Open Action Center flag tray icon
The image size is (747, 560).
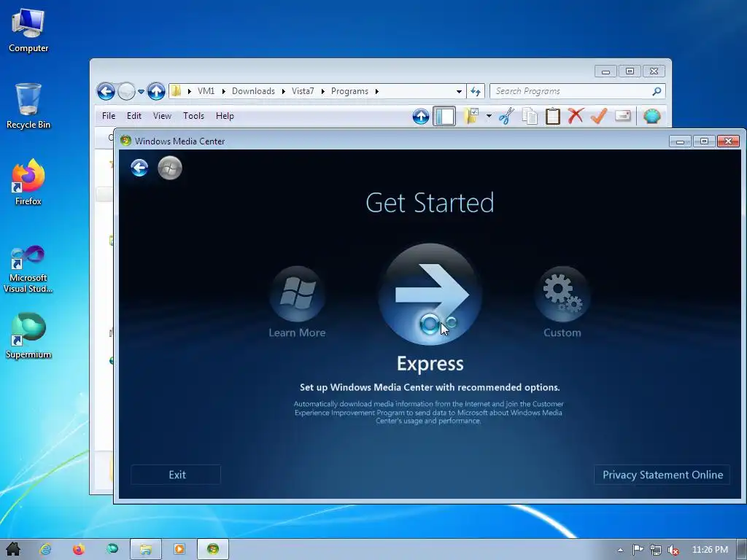(638, 550)
